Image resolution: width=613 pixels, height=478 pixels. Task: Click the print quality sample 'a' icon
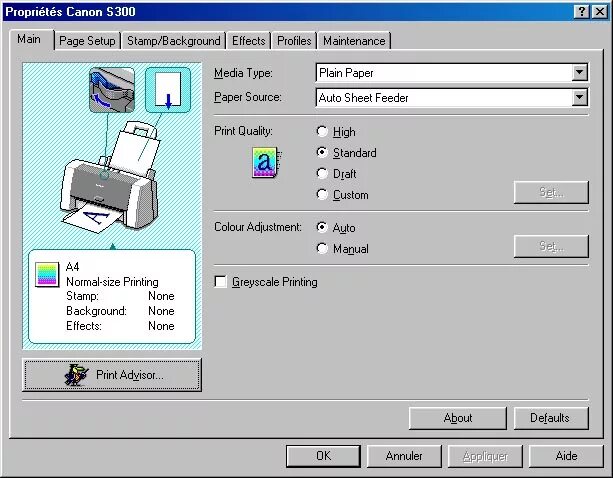(x=266, y=162)
